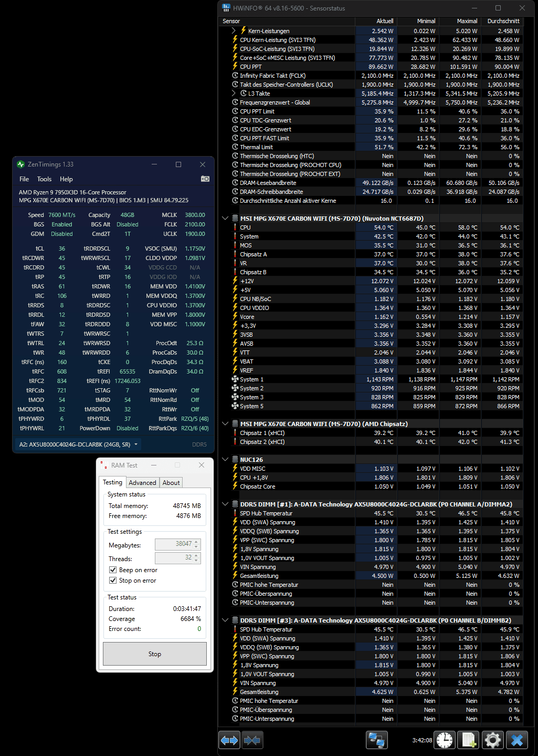Click the HWiNFO app icon in title bar
The width and height of the screenshot is (538, 756).
(x=226, y=8)
